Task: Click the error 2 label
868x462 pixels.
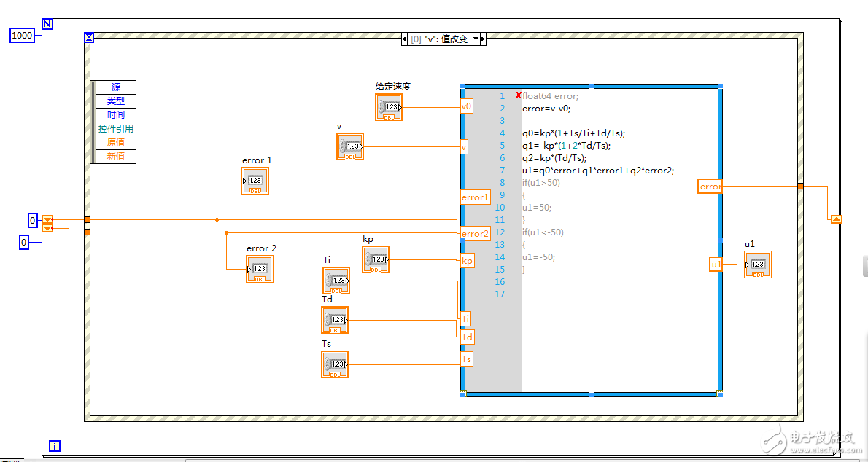Action: [261, 248]
